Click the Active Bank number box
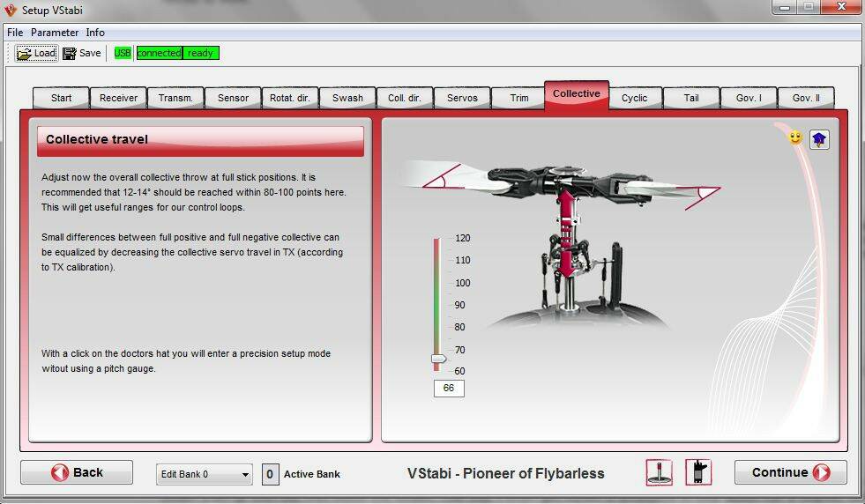Viewport: 865px width, 504px height. pyautogui.click(x=270, y=474)
